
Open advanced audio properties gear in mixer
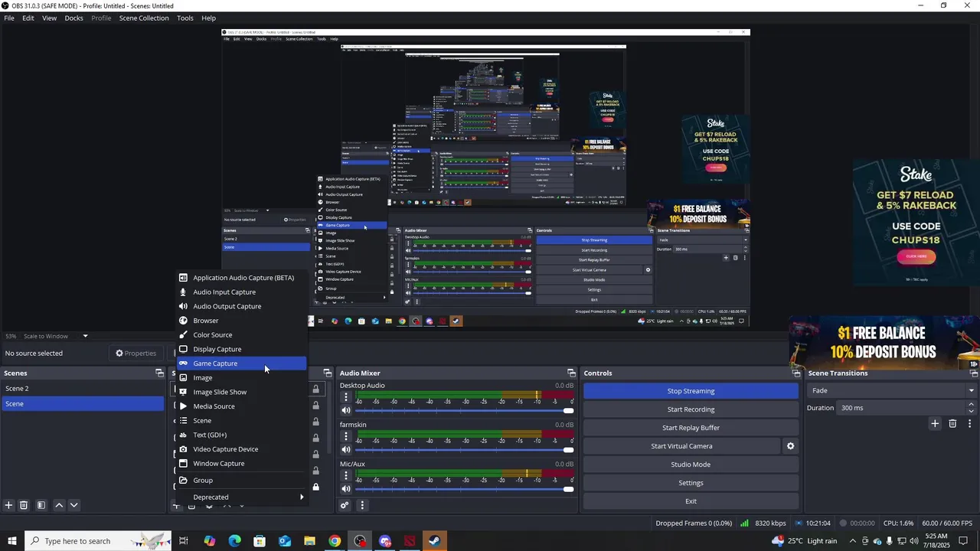tap(345, 505)
